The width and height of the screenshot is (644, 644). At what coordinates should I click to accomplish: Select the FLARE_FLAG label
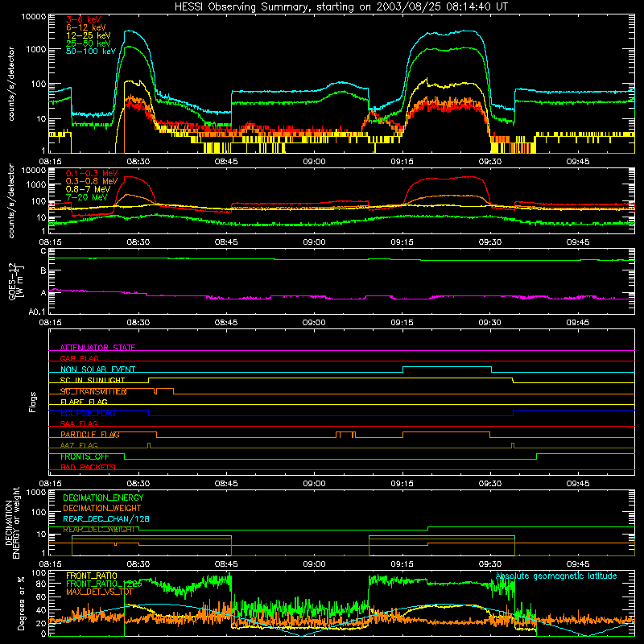pos(84,402)
